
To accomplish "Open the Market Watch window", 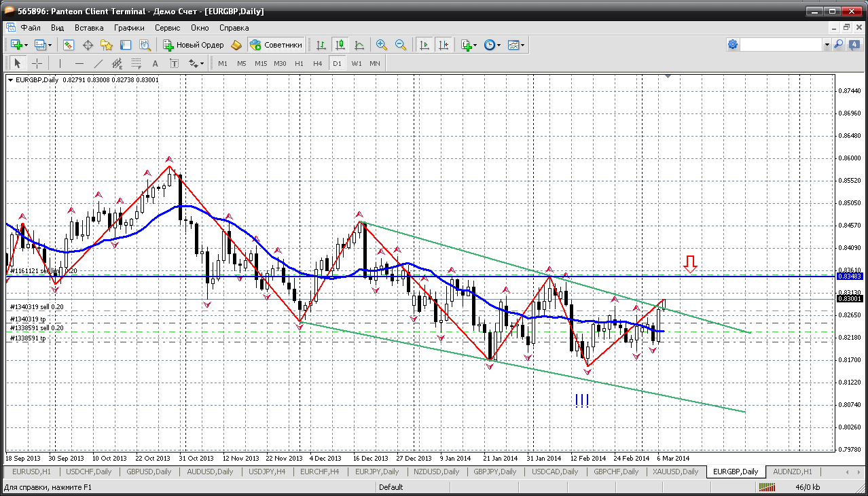I will 69,45.
